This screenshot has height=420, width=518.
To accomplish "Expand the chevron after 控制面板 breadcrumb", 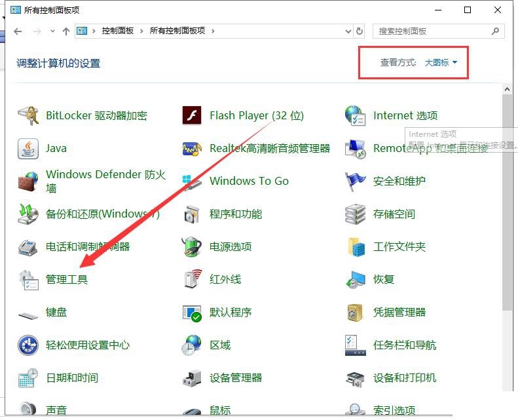I will click(141, 31).
